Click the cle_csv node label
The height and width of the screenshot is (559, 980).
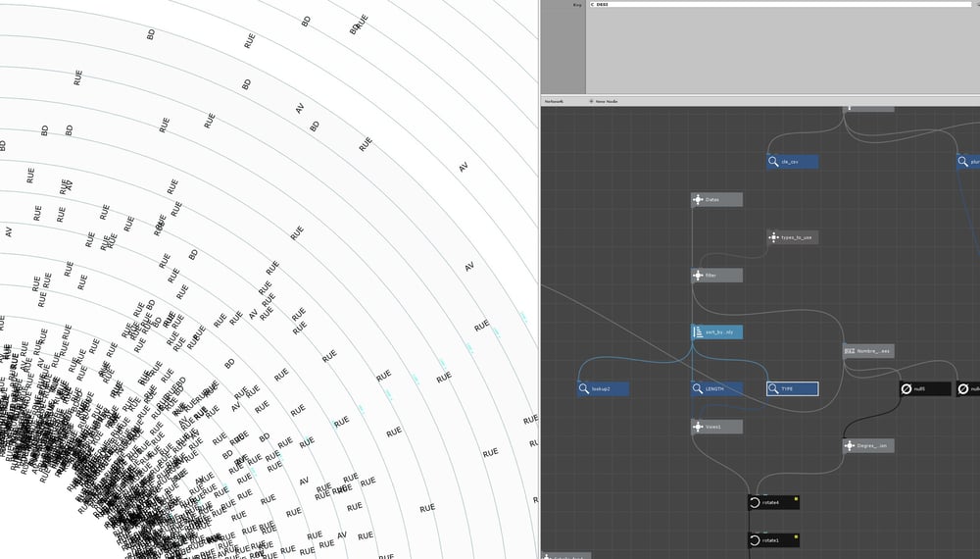tap(789, 162)
